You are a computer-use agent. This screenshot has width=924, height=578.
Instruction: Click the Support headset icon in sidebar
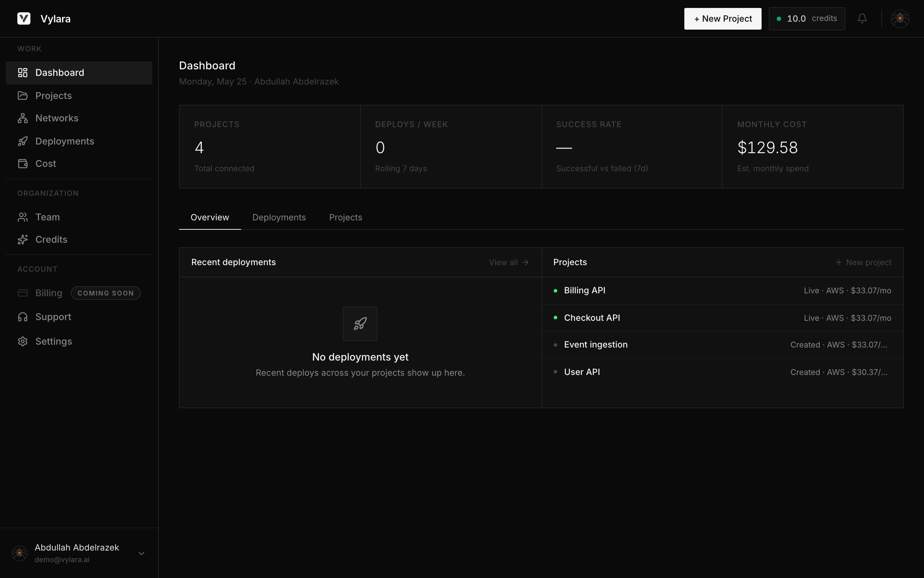[22, 317]
